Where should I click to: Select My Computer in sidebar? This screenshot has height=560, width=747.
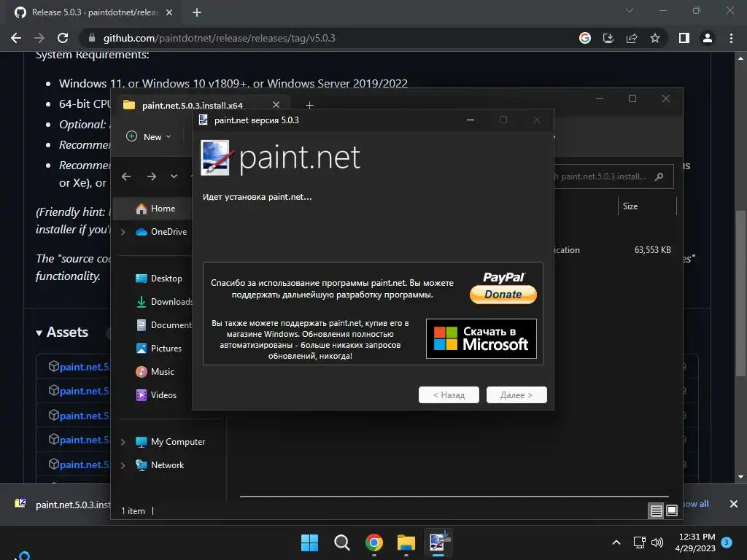point(170,442)
